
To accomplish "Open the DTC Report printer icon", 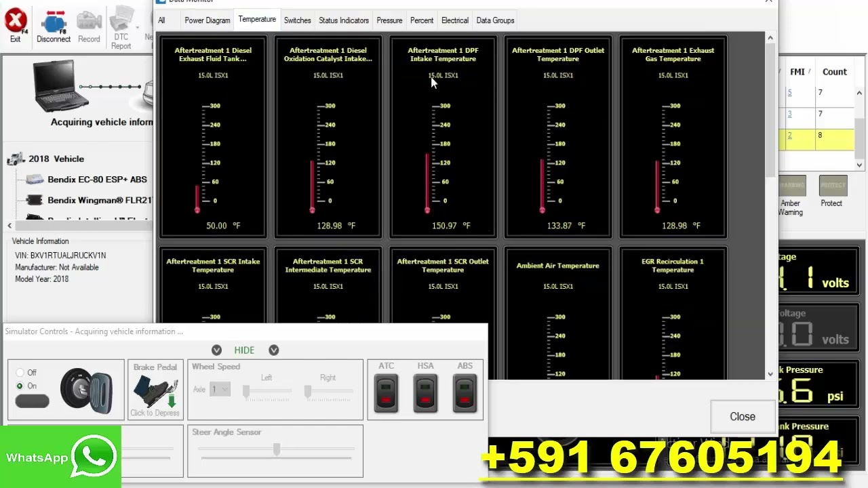I will (x=121, y=19).
